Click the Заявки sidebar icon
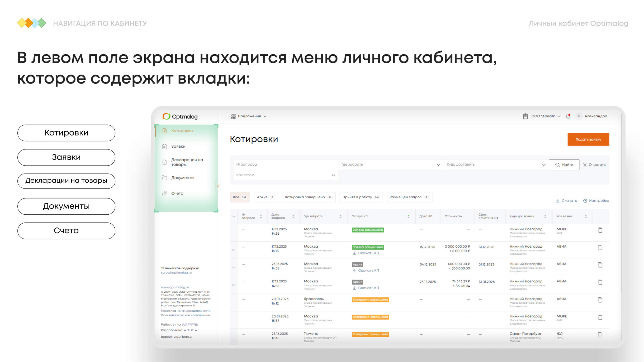 (164, 146)
